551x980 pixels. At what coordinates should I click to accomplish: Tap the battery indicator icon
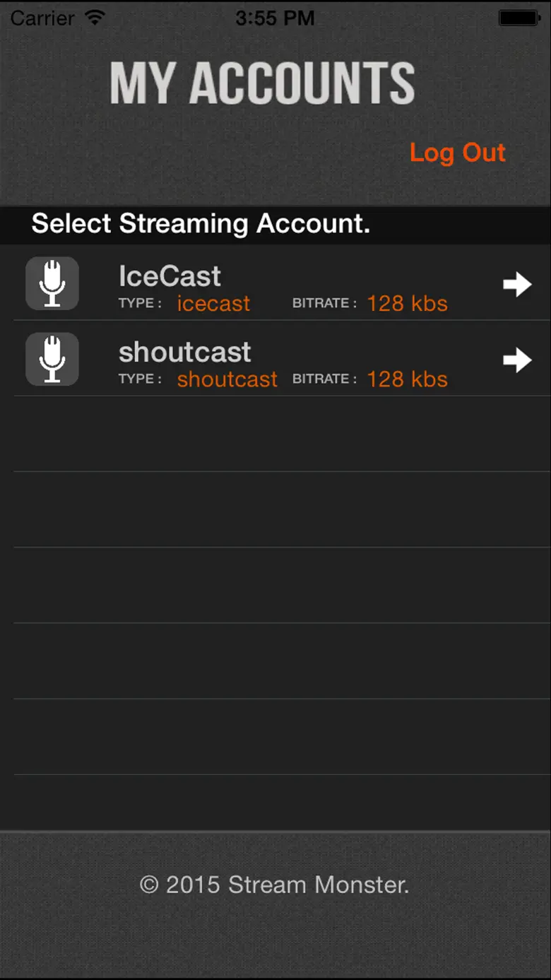pos(519,18)
